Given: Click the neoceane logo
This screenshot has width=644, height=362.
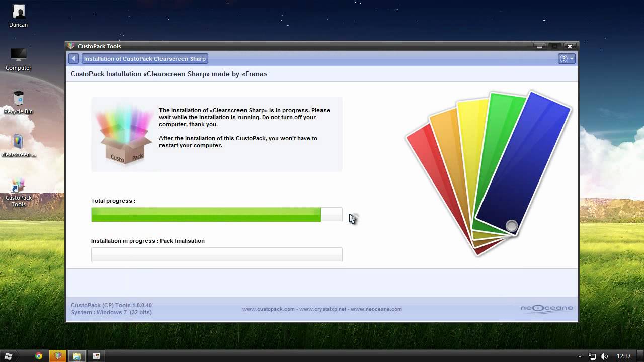Looking at the screenshot, I should coord(546,309).
